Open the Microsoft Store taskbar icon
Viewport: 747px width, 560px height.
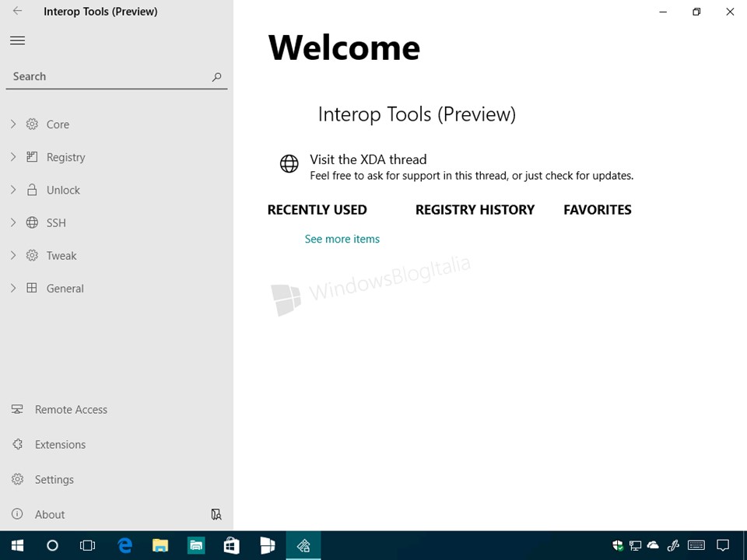232,546
